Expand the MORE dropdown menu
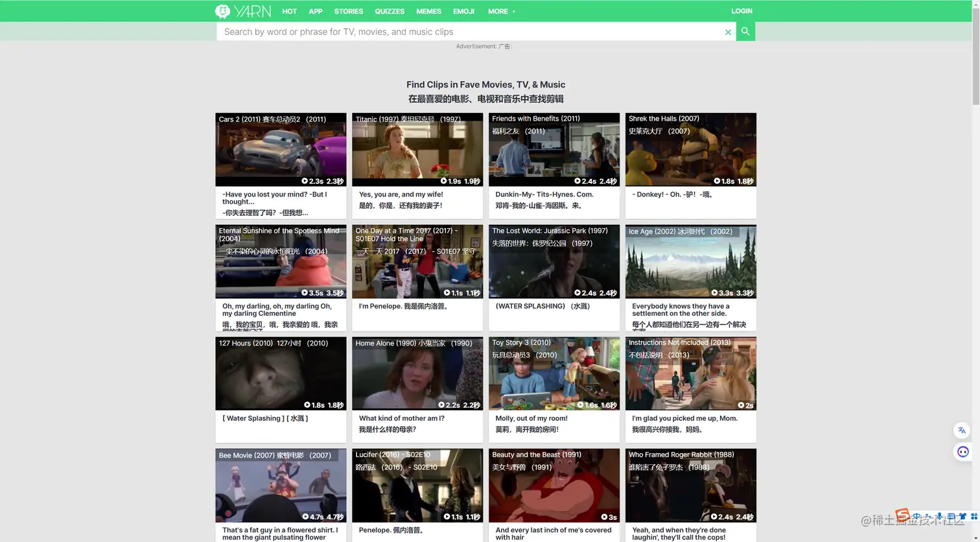 click(x=502, y=11)
